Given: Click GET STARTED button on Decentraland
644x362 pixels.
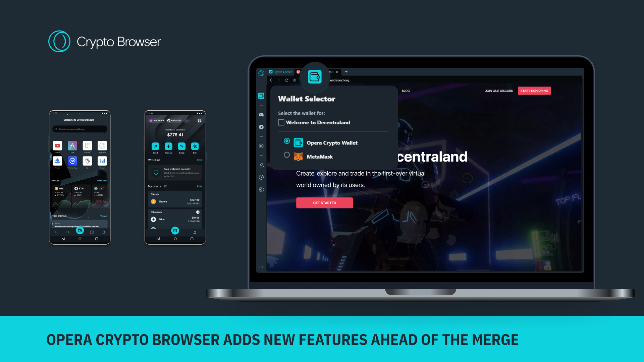Looking at the screenshot, I should [324, 202].
